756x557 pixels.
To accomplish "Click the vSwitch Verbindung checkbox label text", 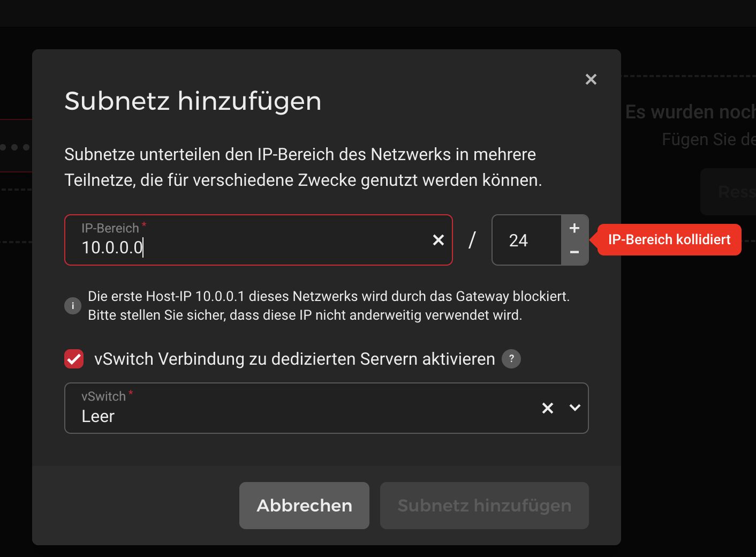I will point(294,359).
